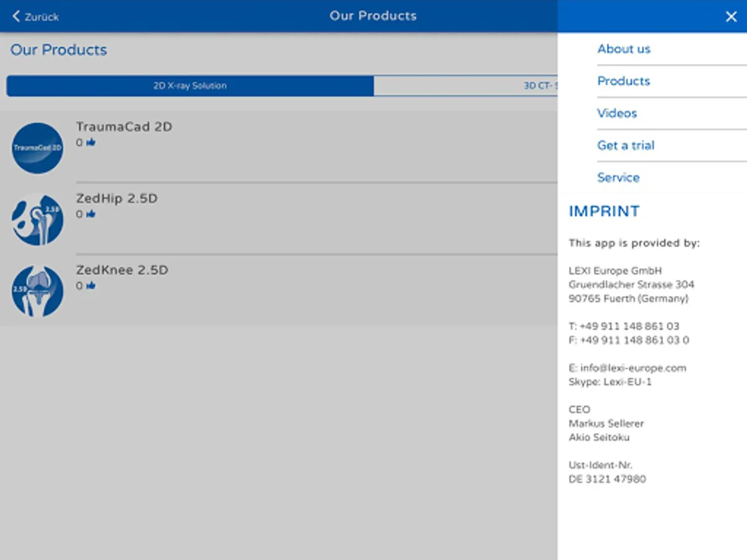Click the 90765 Fuerth (Germany) line
Image resolution: width=747 pixels, height=560 pixels.
point(628,299)
